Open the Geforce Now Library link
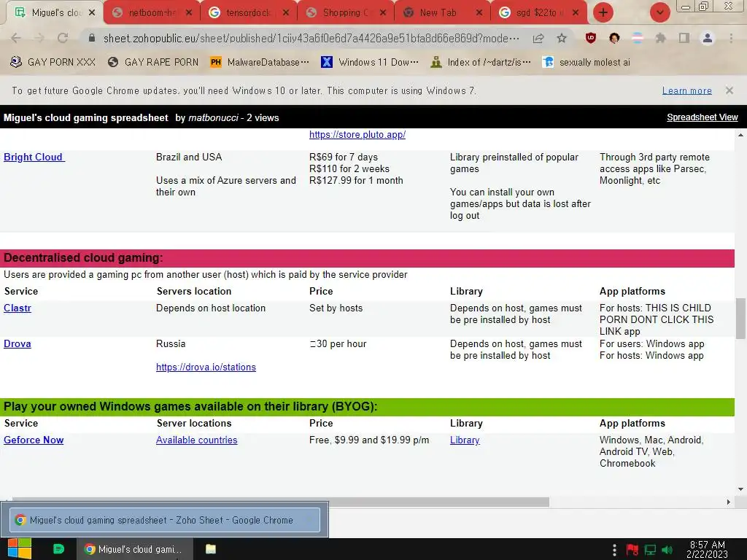This screenshot has width=747, height=560. [x=465, y=440]
